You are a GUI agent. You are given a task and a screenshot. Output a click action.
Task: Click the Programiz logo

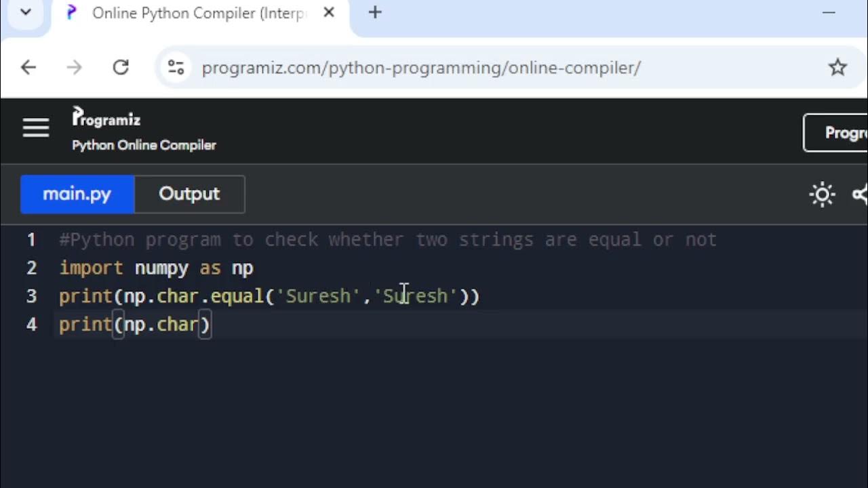pos(106,118)
